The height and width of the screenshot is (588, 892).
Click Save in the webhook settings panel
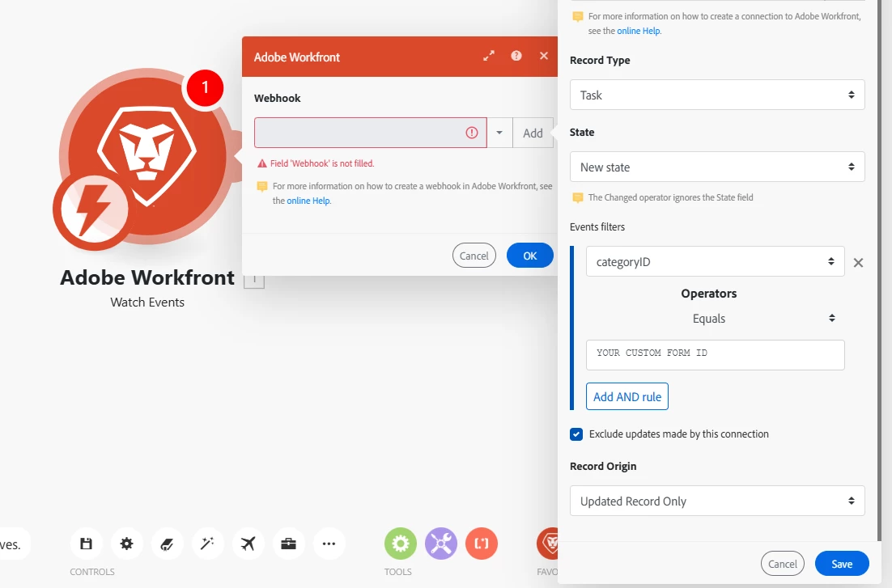coord(842,564)
